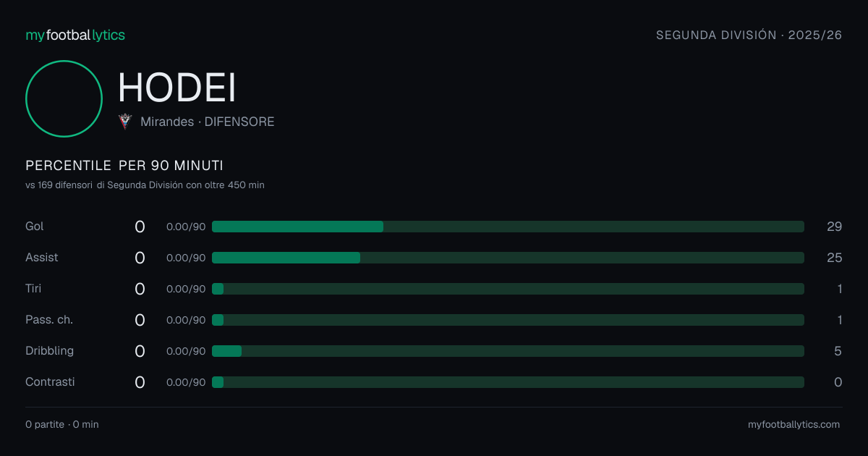Viewport: 868px width, 456px height.
Task: Select the Dribbling stat label
Action: click(49, 351)
